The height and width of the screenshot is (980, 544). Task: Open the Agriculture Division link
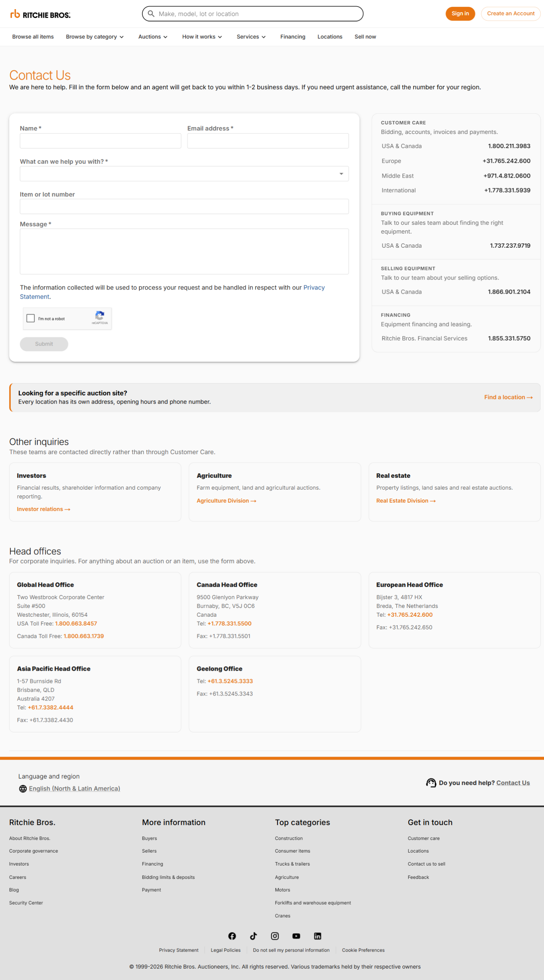[226, 501]
